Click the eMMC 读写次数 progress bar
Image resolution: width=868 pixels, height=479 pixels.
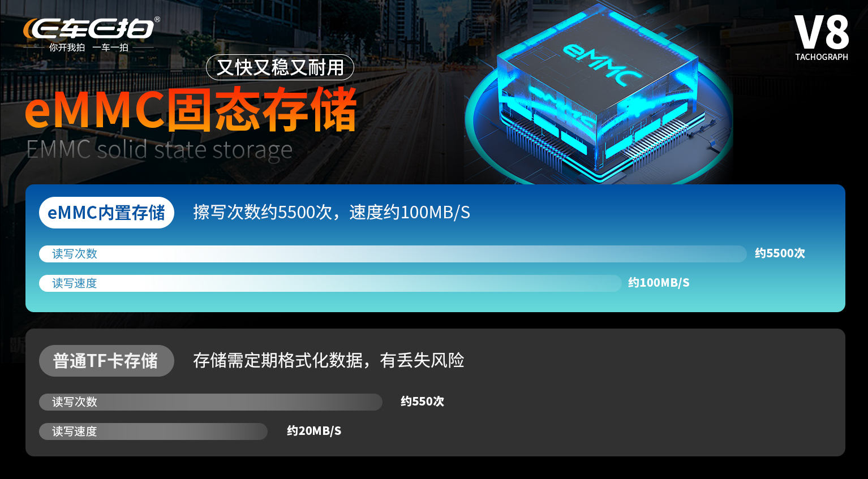click(x=393, y=254)
